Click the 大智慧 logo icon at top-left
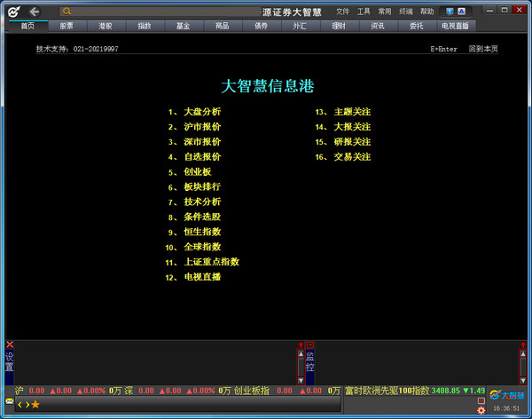Viewport: 532px width, 419px height. pos(13,12)
